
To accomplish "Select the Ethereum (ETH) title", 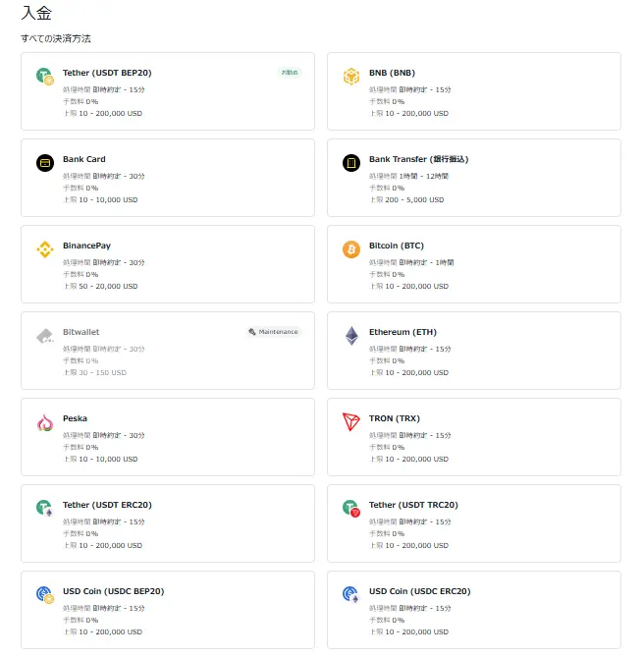I will [402, 332].
